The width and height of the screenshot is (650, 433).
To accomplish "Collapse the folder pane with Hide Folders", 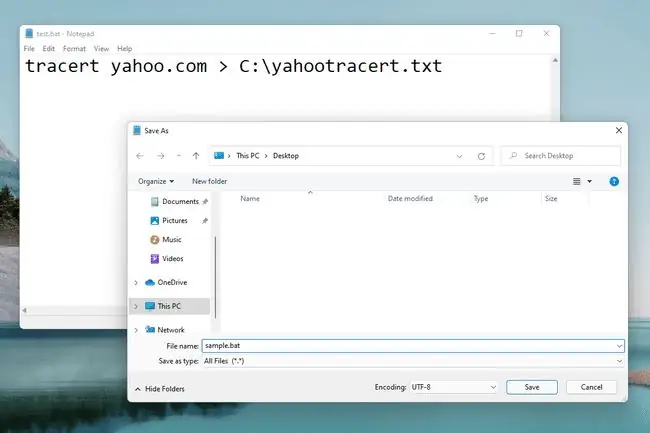I will pos(160,389).
